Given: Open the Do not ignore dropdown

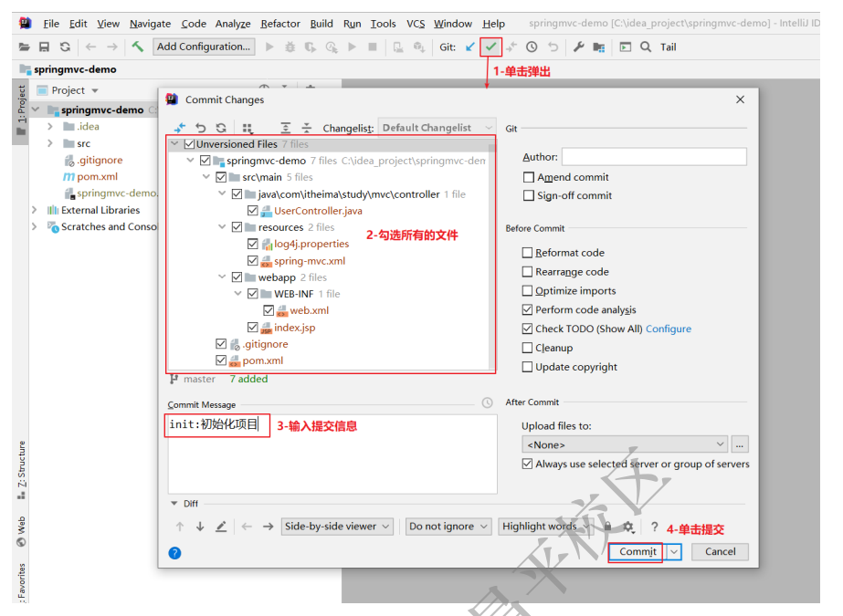Looking at the screenshot, I should click(x=448, y=527).
